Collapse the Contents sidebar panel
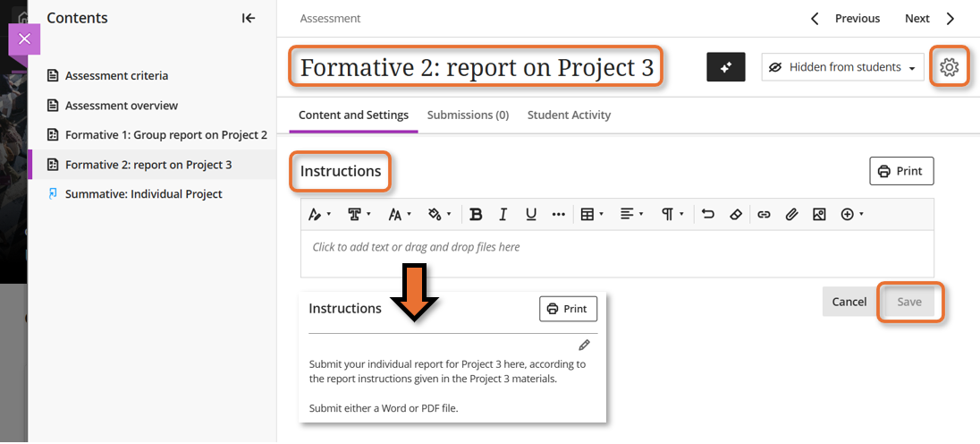Viewport: 980px width, 444px height. pyautogui.click(x=249, y=18)
